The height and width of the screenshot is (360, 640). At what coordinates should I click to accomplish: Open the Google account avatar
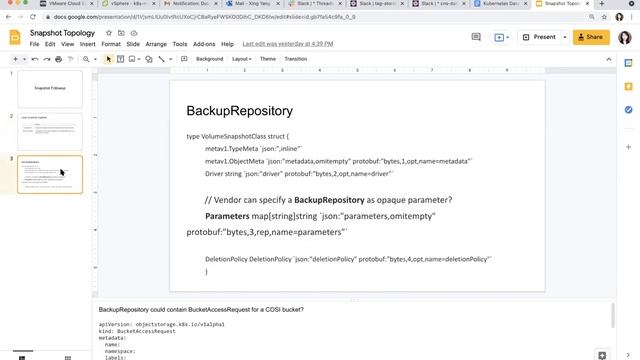[x=624, y=38]
